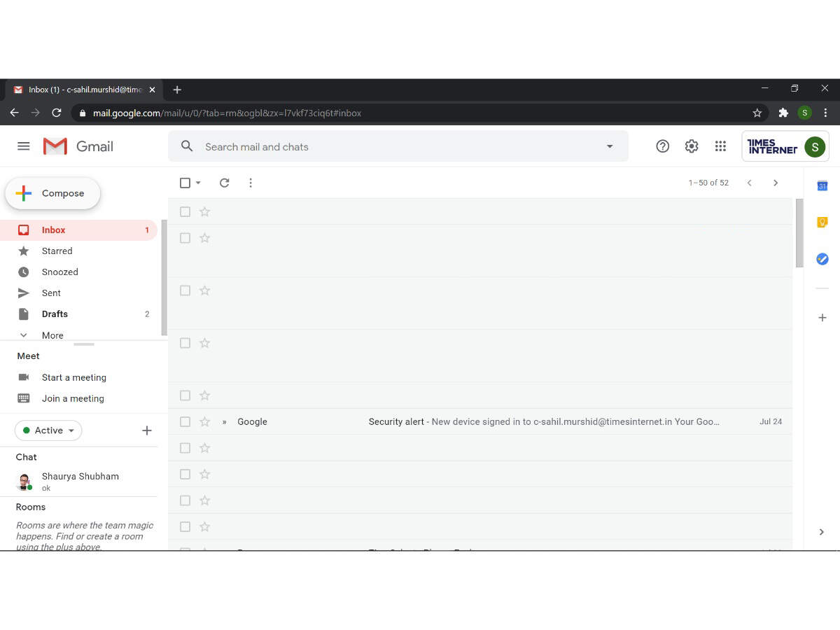
Task: Open the Starred folder
Action: tap(57, 251)
